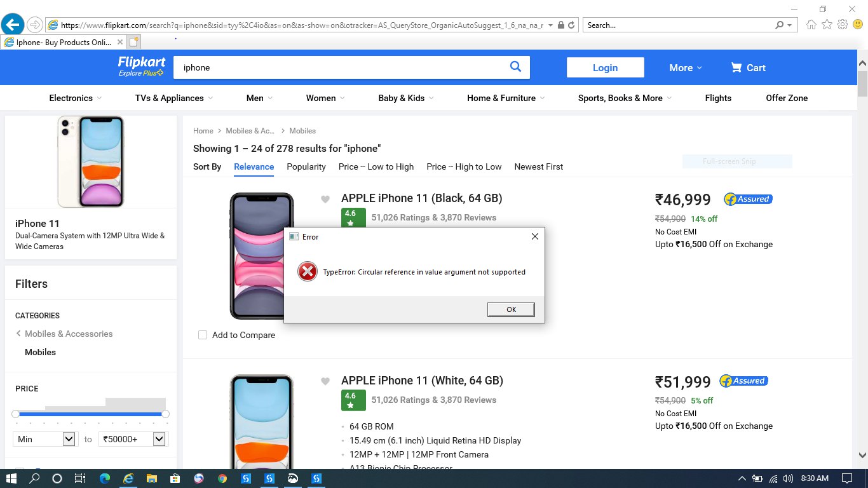Open Task View on taskbar
Image resolution: width=868 pixels, height=488 pixels.
[x=80, y=478]
